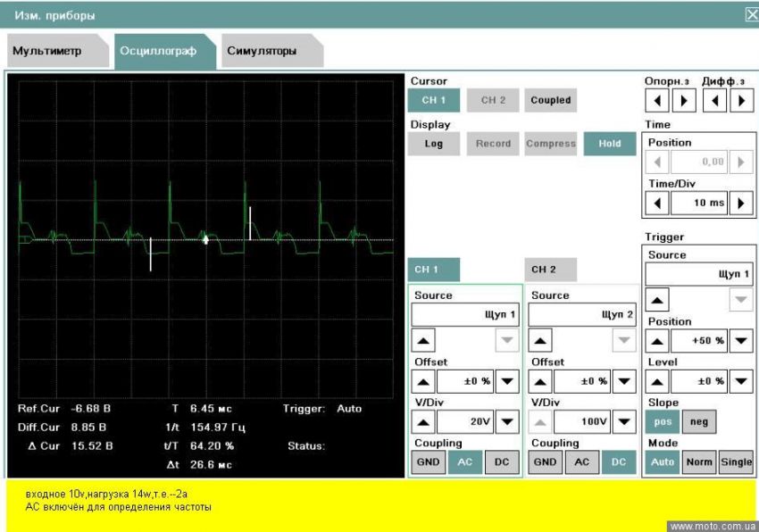Select cursor CH 2 button
The image size is (759, 532).
[493, 100]
